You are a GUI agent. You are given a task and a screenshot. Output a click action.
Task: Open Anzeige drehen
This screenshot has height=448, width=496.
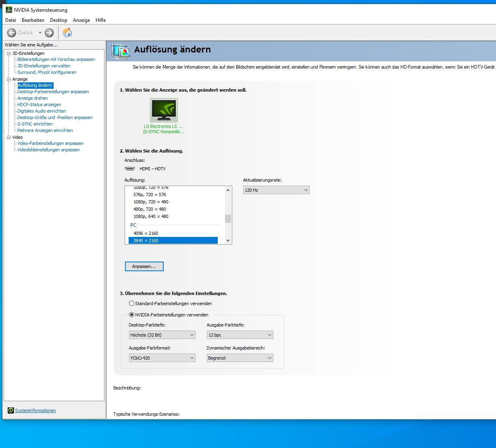(33, 98)
